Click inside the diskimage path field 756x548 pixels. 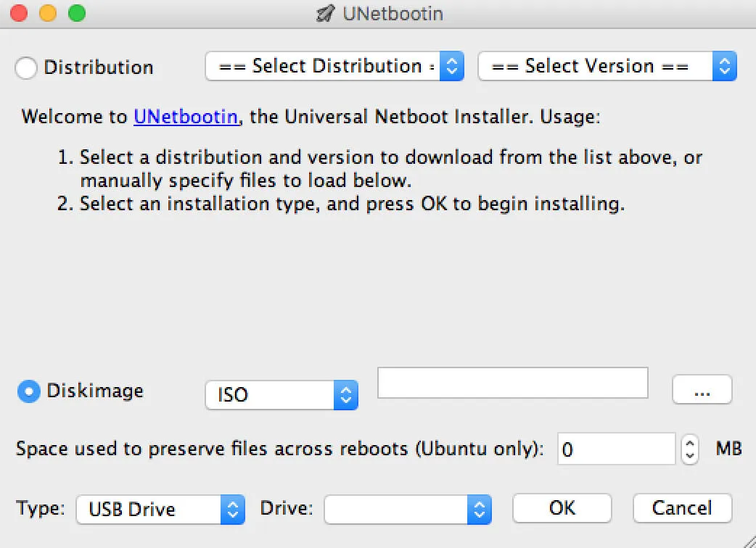[512, 383]
